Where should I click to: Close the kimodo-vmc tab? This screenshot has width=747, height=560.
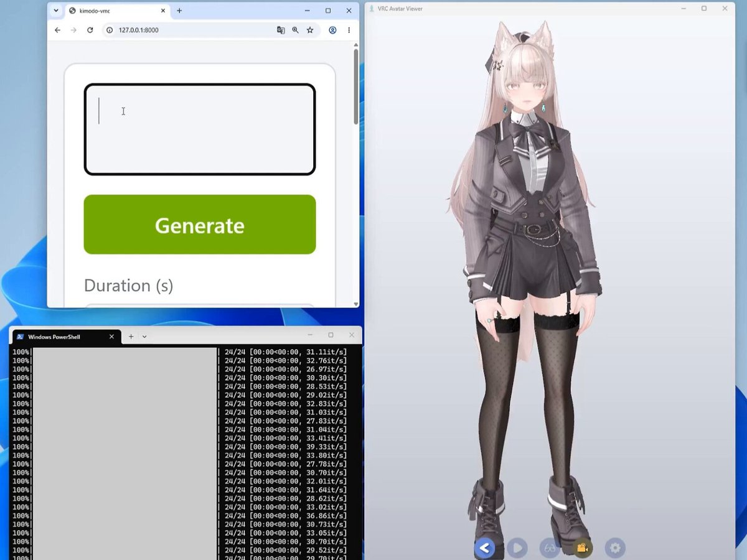pos(163,11)
